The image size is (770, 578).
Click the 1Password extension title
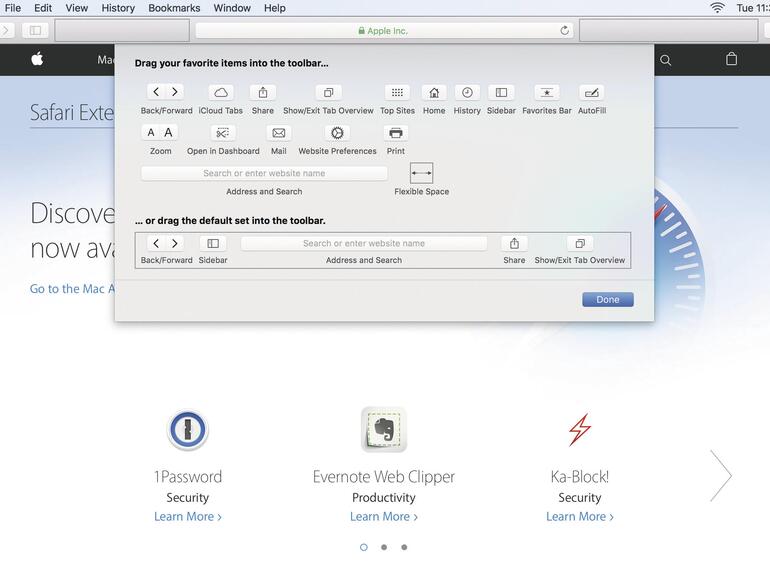pos(188,476)
